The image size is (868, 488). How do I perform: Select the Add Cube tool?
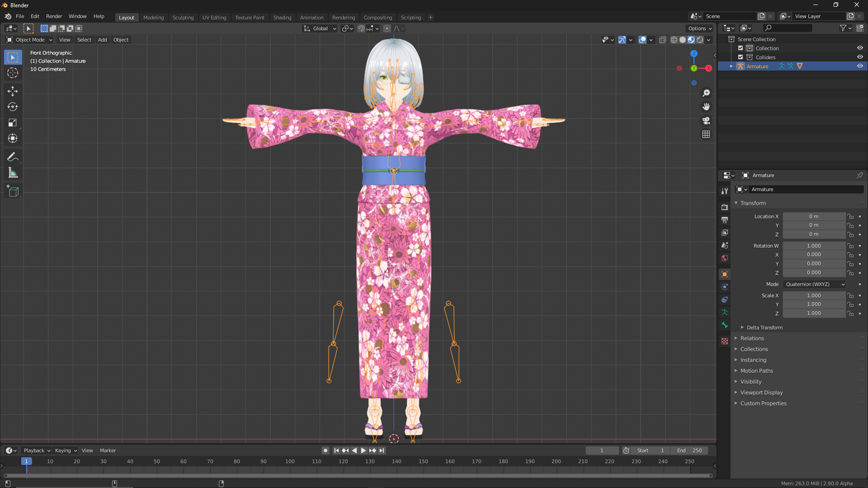[x=13, y=191]
